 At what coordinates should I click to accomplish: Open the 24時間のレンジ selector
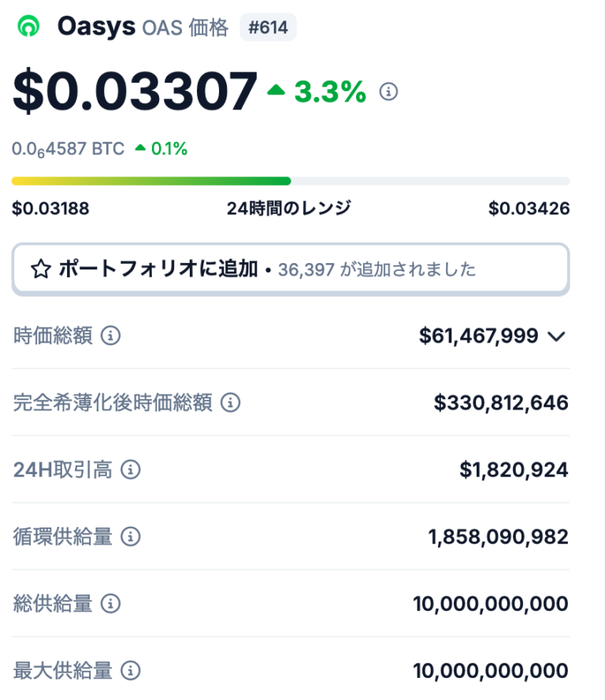point(288,209)
